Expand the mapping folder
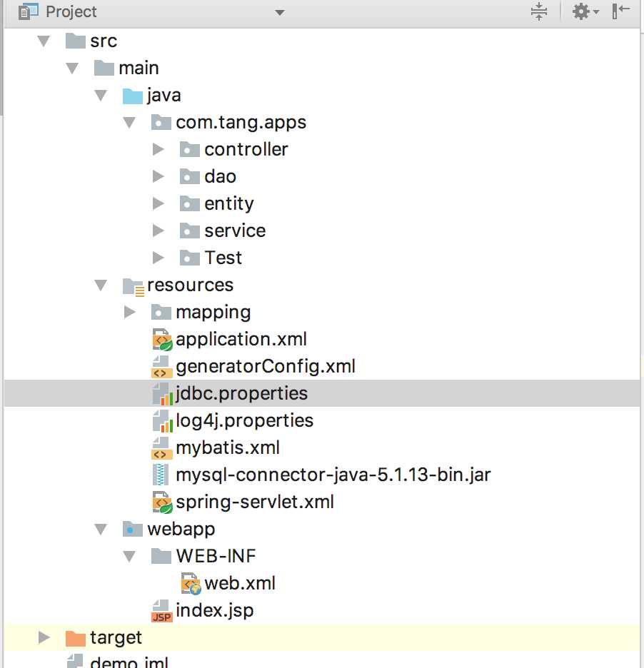 pyautogui.click(x=130, y=313)
